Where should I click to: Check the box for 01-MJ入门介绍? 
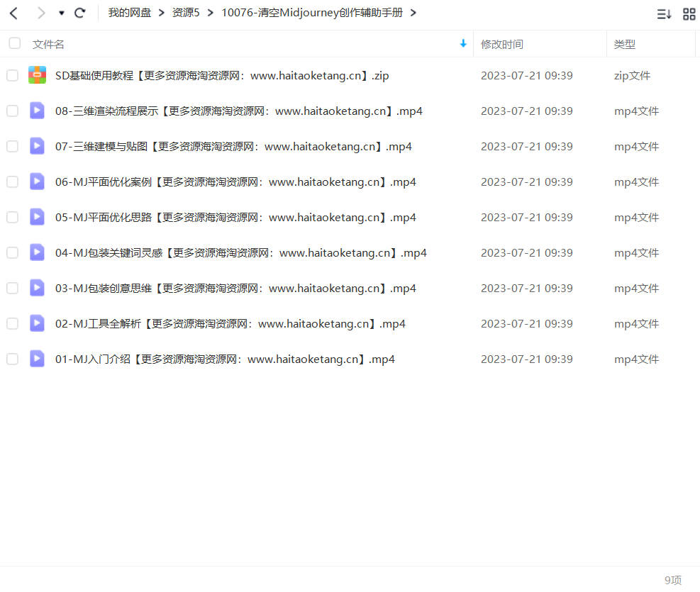pyautogui.click(x=13, y=359)
